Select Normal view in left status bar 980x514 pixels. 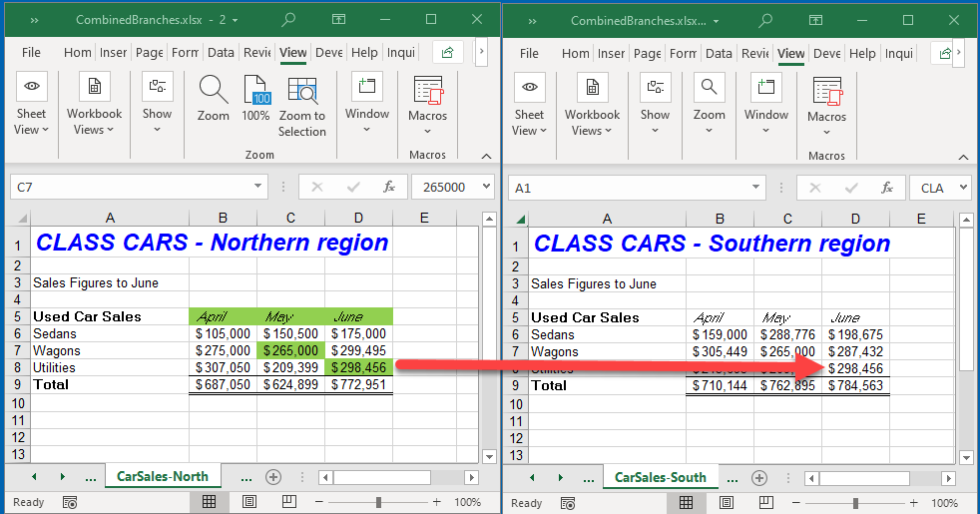pos(210,502)
